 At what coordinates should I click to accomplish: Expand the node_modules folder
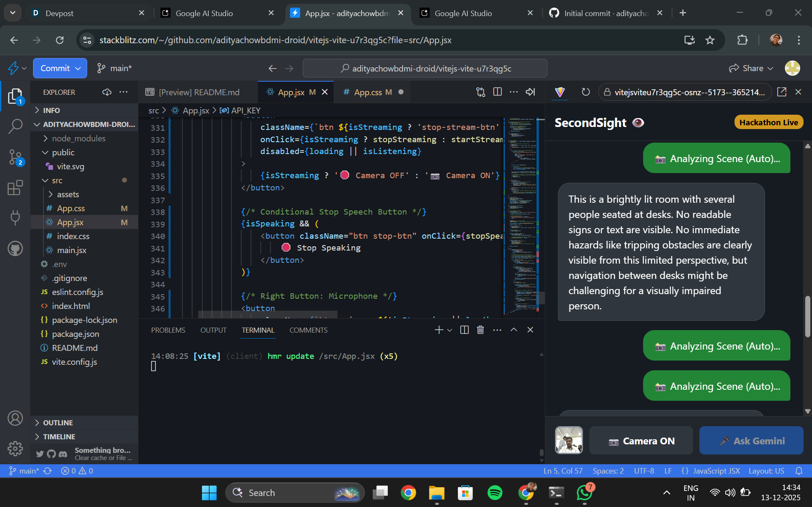[79, 138]
